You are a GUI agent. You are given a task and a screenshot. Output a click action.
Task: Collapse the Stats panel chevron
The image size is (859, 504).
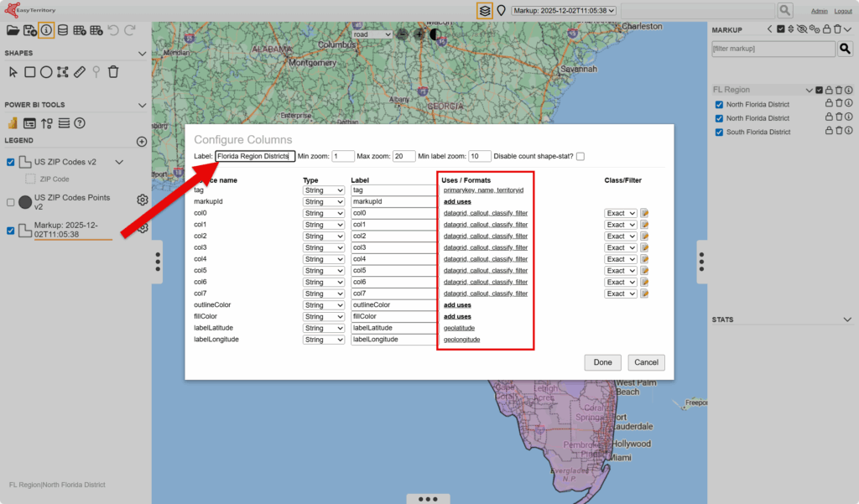pos(847,320)
